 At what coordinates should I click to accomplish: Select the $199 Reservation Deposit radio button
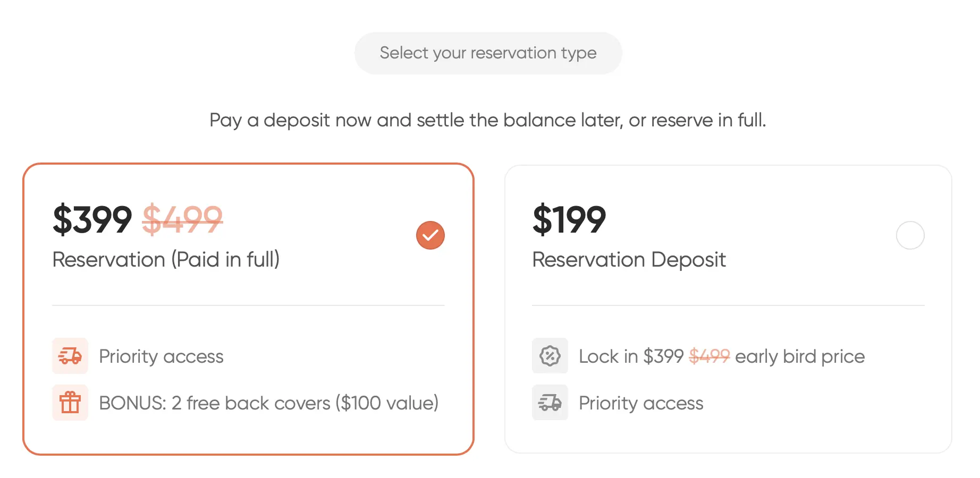pos(910,235)
